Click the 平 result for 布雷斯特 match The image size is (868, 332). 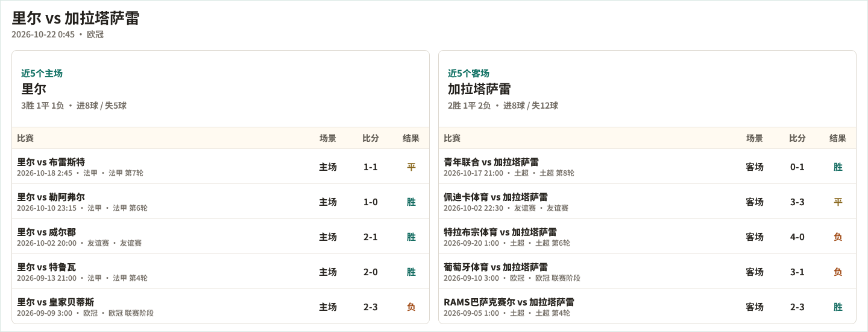[411, 167]
